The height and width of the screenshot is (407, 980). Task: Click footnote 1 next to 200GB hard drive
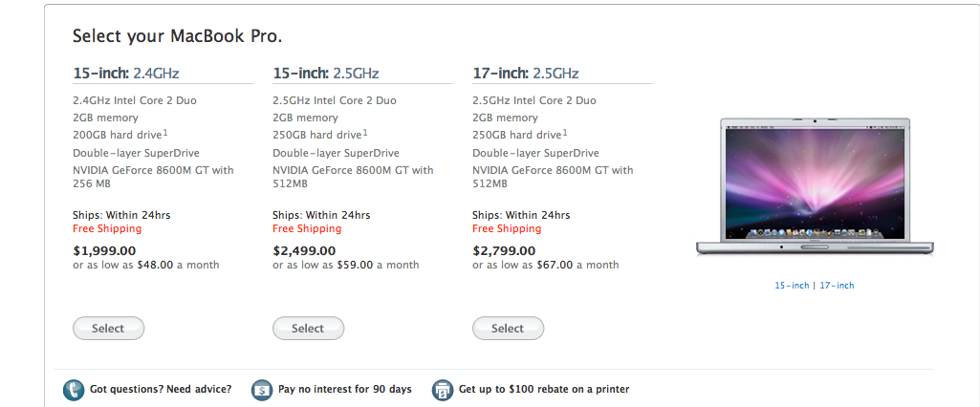(x=165, y=132)
